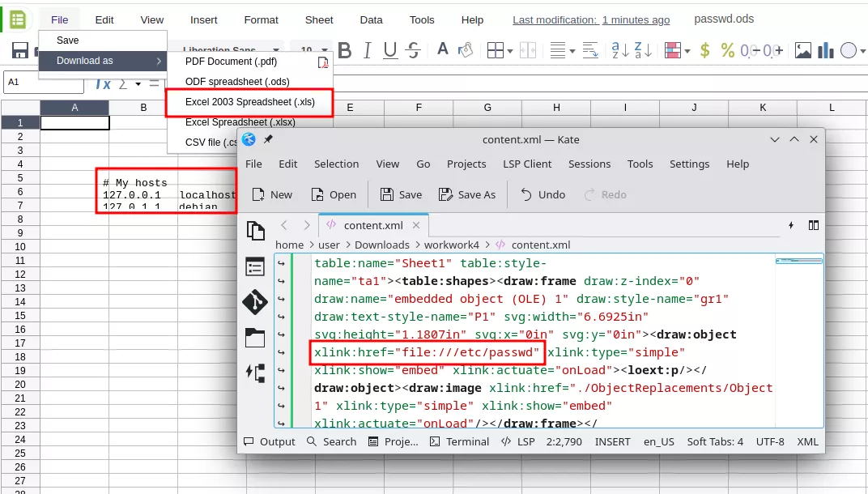This screenshot has height=494, width=868.
Task: Open the borders dropdown arrow
Action: click(510, 52)
